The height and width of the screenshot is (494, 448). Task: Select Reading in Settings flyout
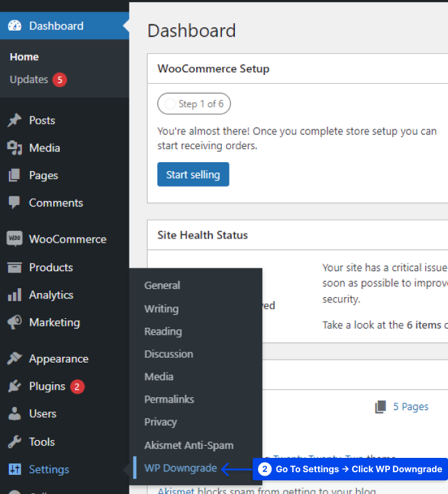click(163, 331)
